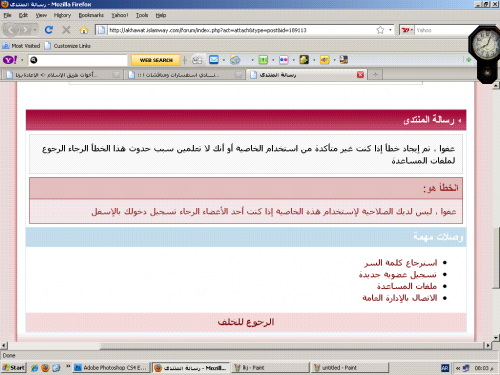Click the Yahoo! logo on the toolbar

click(10, 60)
